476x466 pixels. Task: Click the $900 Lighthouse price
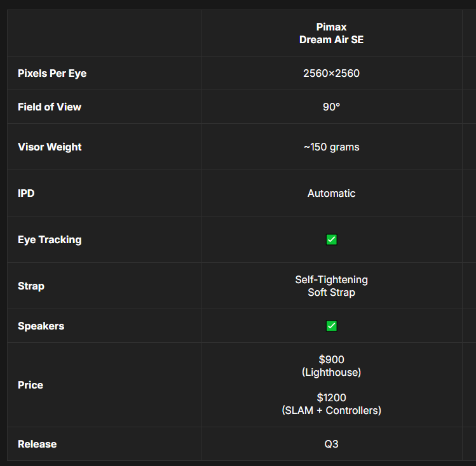click(x=331, y=366)
